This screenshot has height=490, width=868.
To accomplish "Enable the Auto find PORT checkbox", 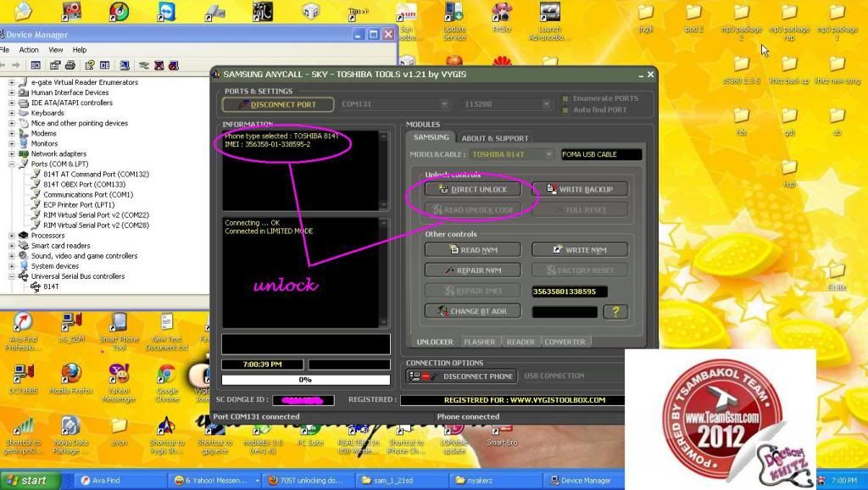I will 565,110.
